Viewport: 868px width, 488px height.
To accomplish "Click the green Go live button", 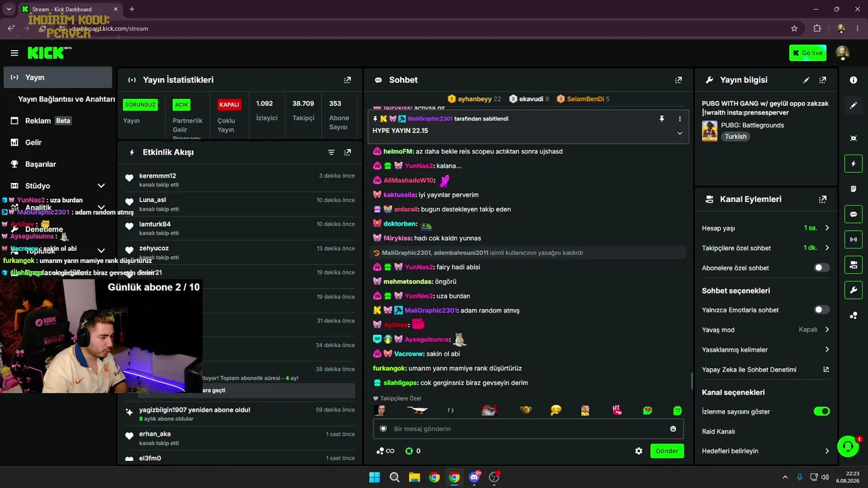I will 808,53.
